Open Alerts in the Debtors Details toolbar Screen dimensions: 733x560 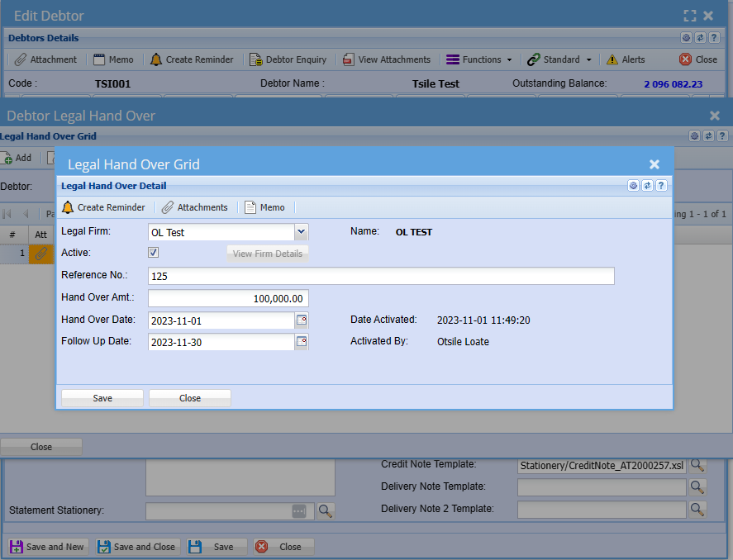click(626, 59)
